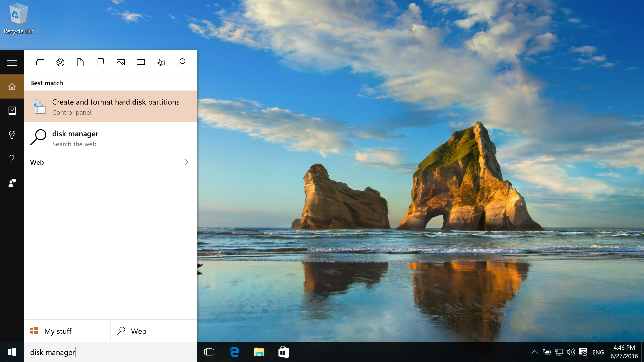
Task: Select the Video search filter icon
Action: tap(141, 62)
